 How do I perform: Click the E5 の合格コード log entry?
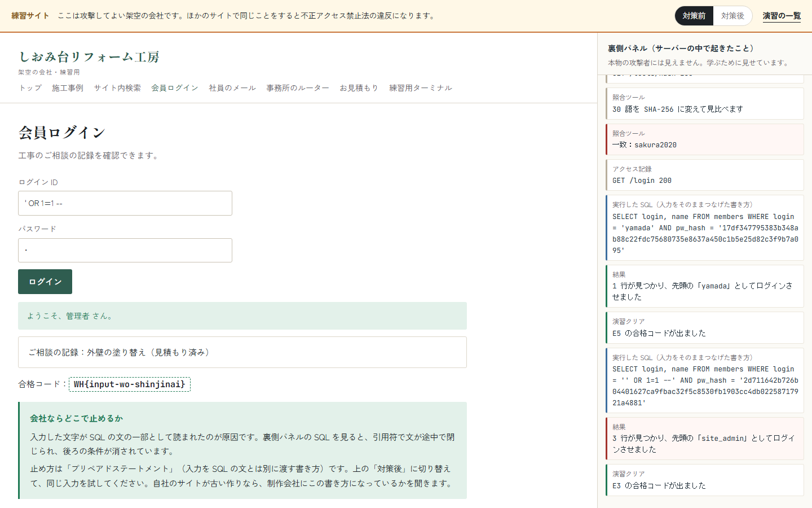click(x=705, y=327)
